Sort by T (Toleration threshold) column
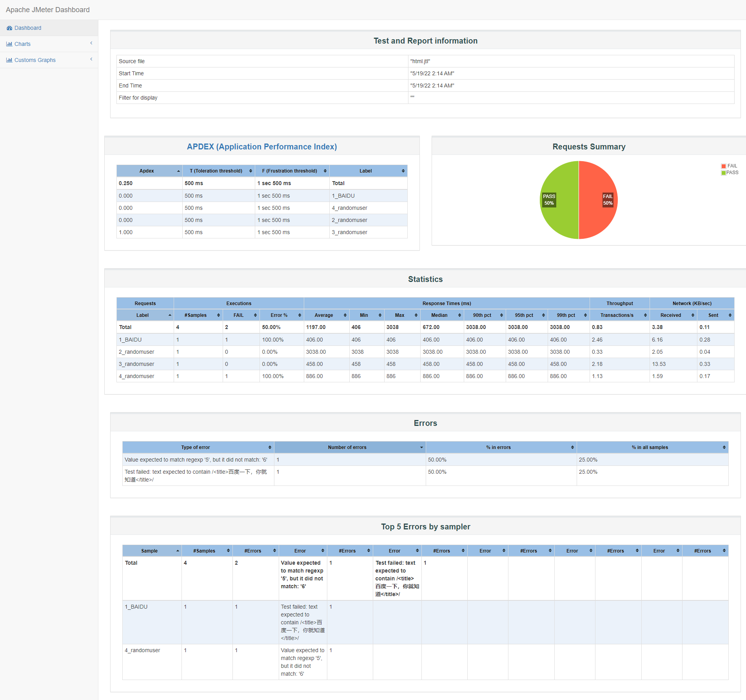 [x=219, y=171]
